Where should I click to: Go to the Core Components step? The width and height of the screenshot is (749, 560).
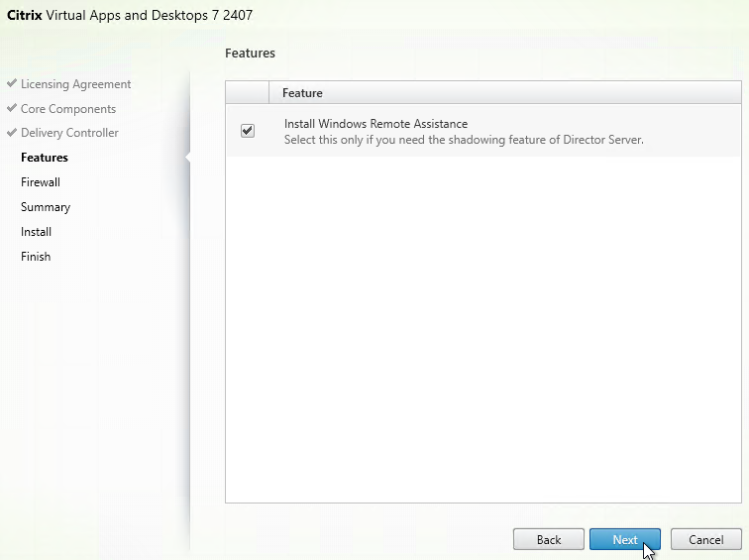[x=68, y=109]
